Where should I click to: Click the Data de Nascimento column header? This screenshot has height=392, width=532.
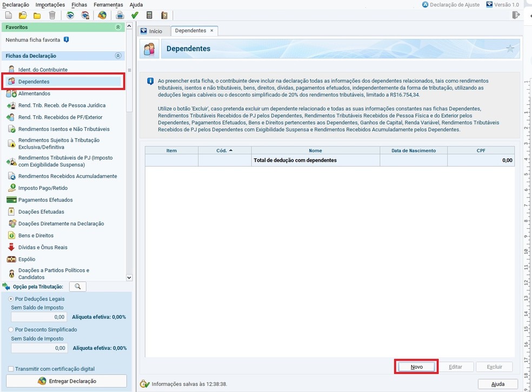[414, 150]
